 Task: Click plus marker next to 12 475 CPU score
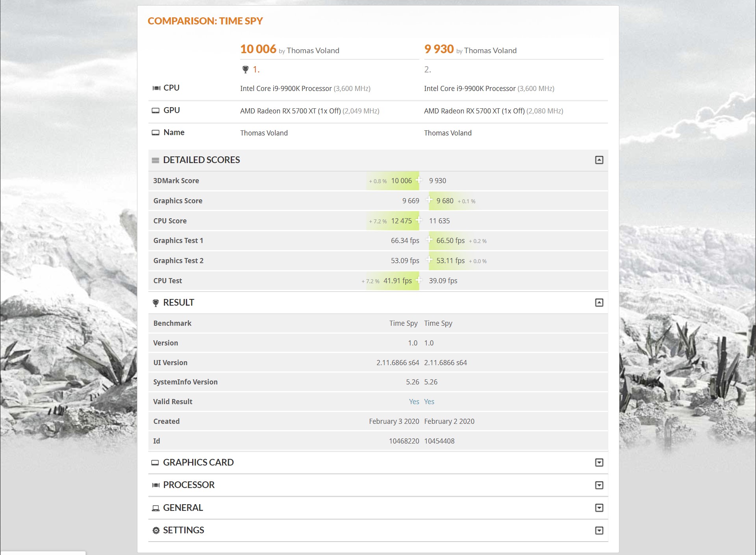point(419,220)
